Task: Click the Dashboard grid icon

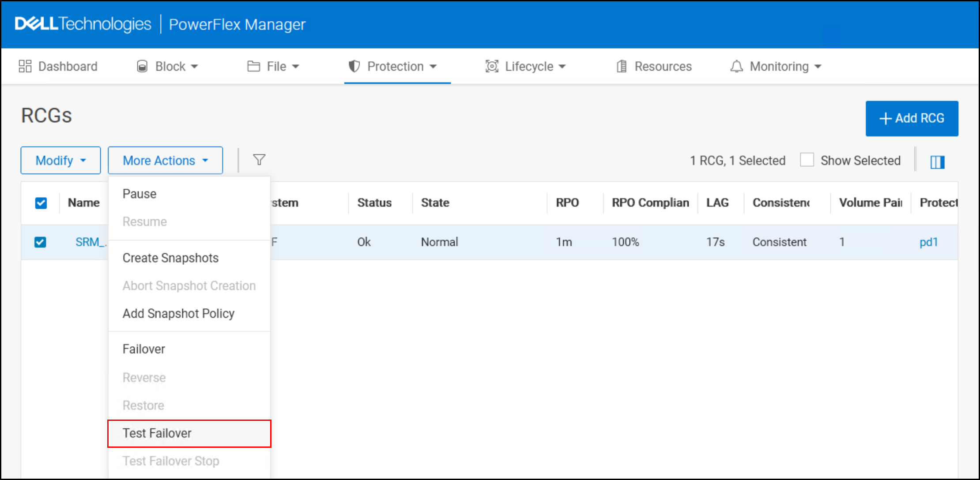Action: click(x=25, y=66)
